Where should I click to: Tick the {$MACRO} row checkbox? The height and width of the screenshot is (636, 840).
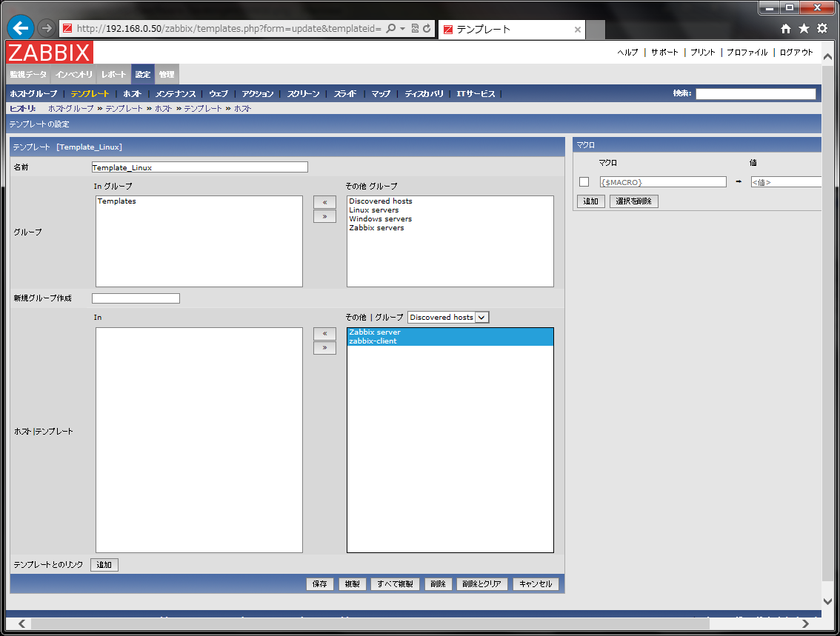(584, 182)
